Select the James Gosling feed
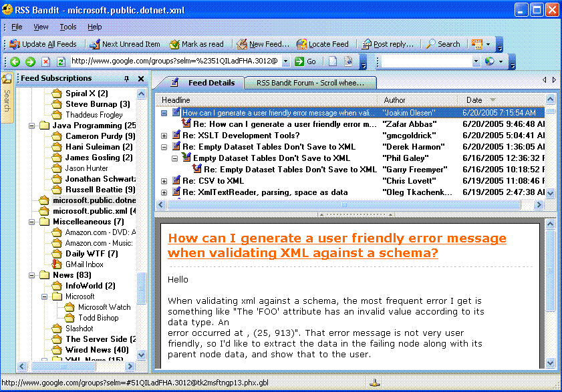562x392 pixels. tap(99, 158)
